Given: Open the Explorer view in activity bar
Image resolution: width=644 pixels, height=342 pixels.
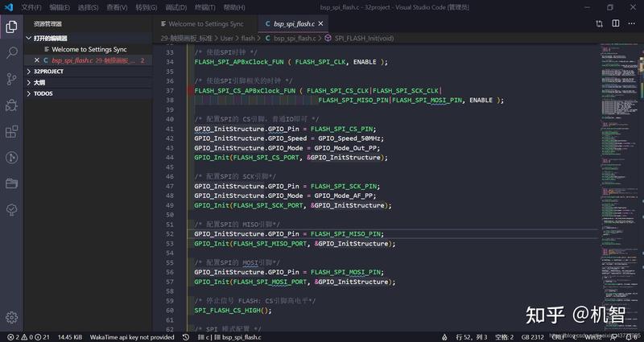Looking at the screenshot, I should pos(11,27).
